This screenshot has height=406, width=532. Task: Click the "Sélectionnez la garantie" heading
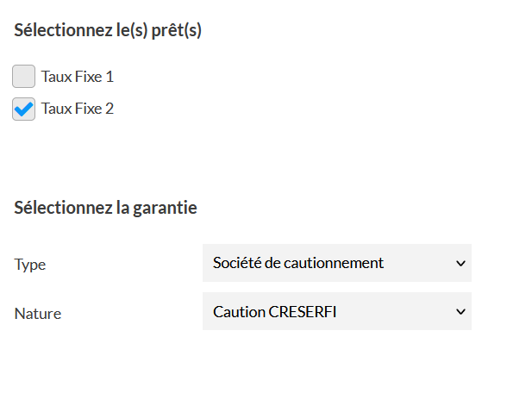coord(105,208)
